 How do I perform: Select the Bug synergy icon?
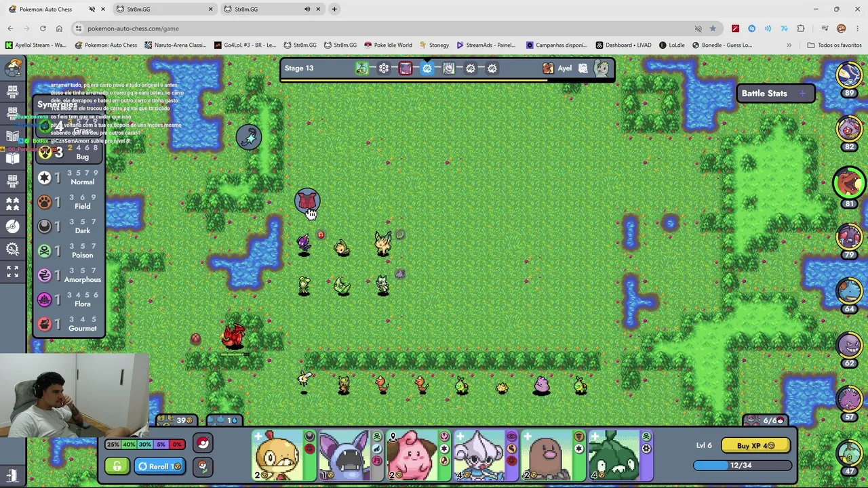click(45, 153)
